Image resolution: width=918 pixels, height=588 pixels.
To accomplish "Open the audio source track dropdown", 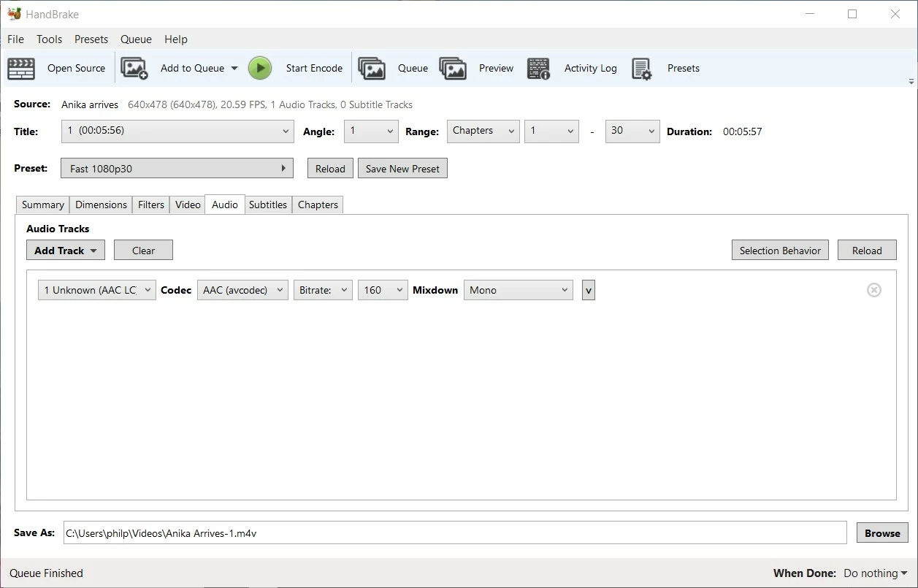I will click(x=97, y=290).
